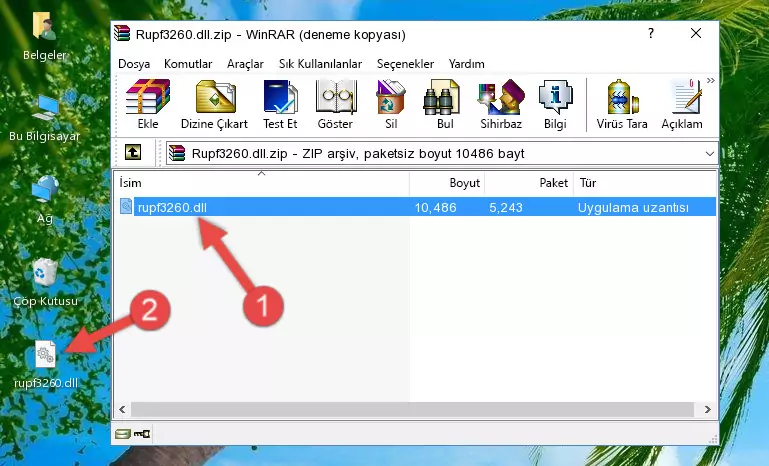This screenshot has width=769, height=466.
Task: Select the rupf3260.dll desktop file icon
Action: [46, 365]
